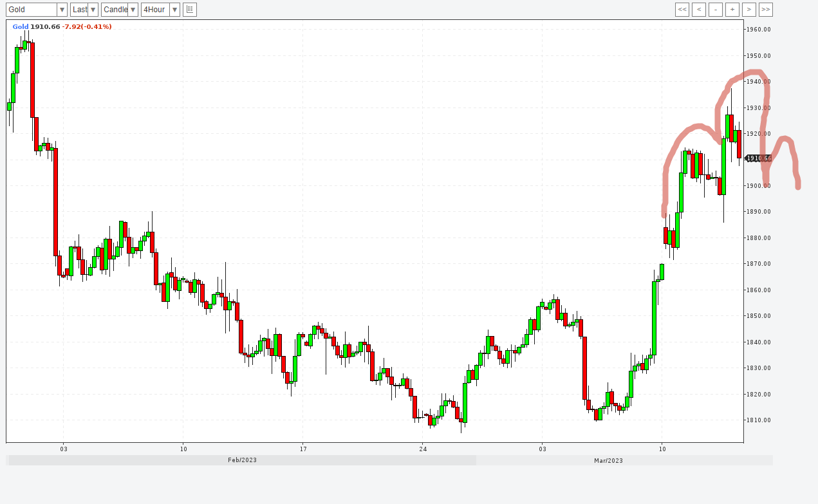Jump to latest data with >> button

click(766, 10)
